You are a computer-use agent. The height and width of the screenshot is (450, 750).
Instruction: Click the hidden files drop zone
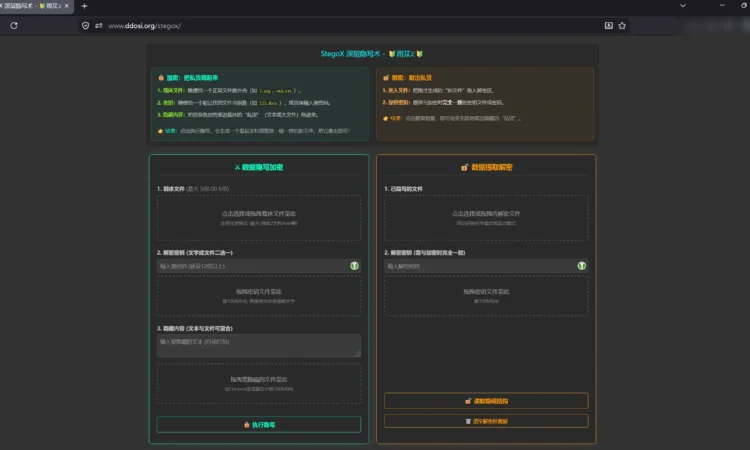coord(259,384)
